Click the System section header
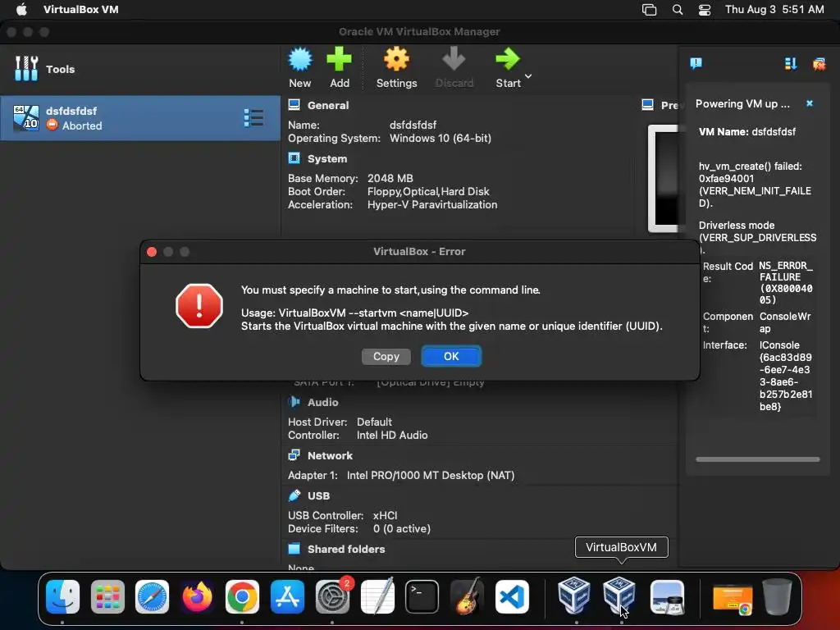 (326, 158)
